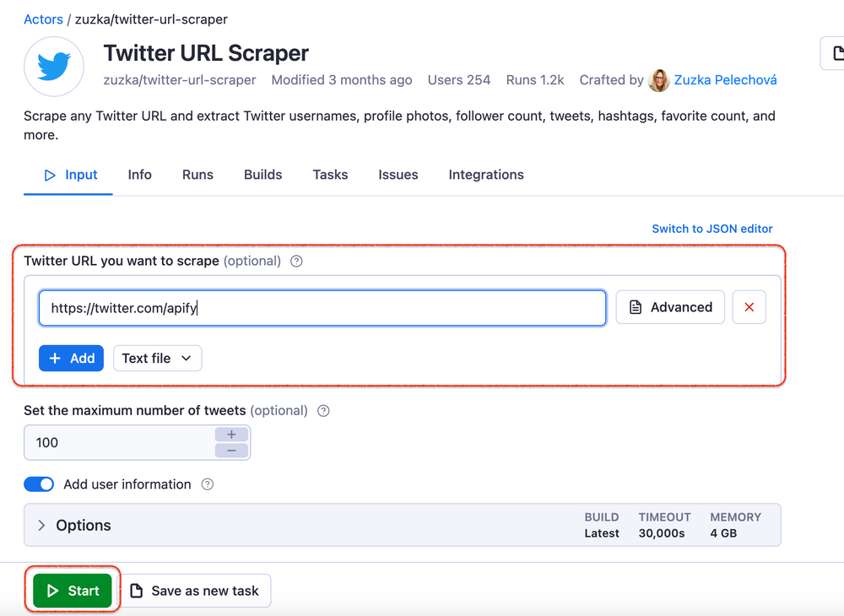Remove the Twitter URL via red X icon
Screen dimensions: 844x616
(749, 307)
